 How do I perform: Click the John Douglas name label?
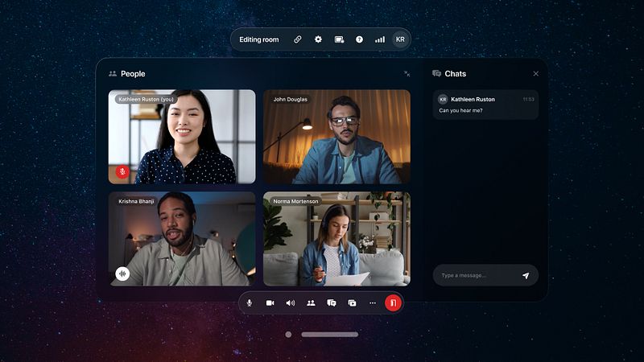291,99
